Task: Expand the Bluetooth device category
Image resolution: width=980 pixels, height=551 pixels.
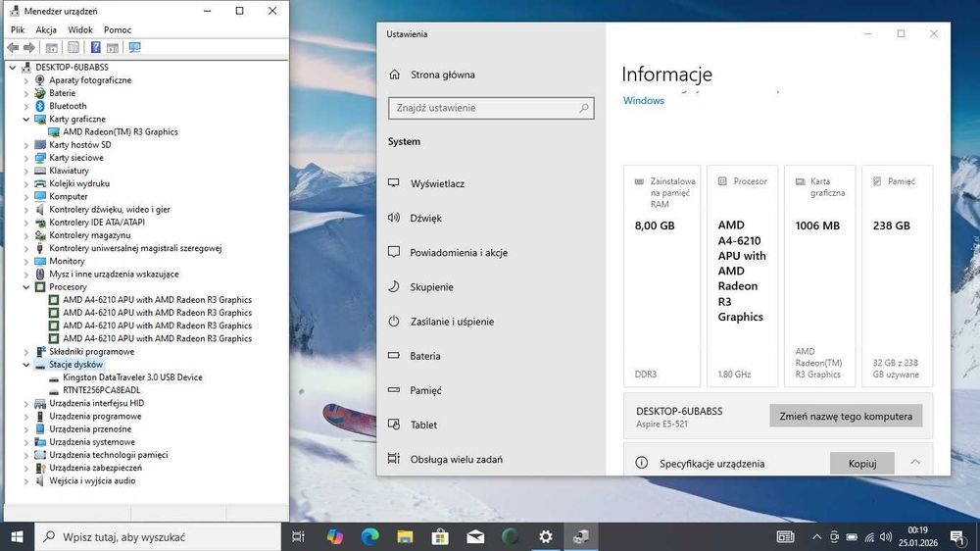Action: click(x=26, y=106)
